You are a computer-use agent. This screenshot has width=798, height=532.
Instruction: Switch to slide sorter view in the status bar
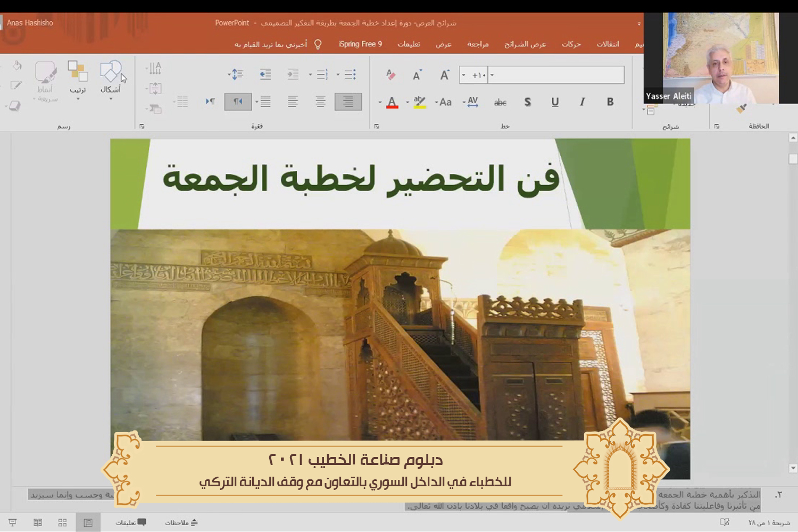[x=62, y=522]
